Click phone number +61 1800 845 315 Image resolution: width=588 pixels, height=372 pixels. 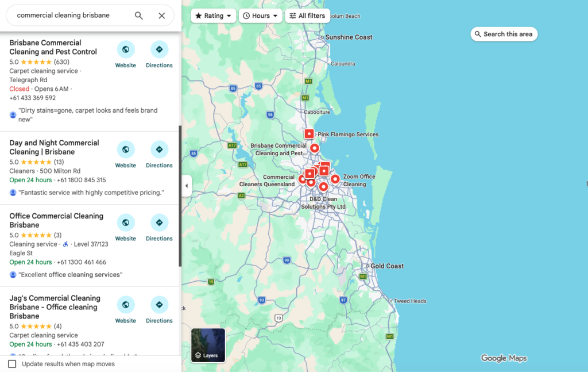point(82,180)
